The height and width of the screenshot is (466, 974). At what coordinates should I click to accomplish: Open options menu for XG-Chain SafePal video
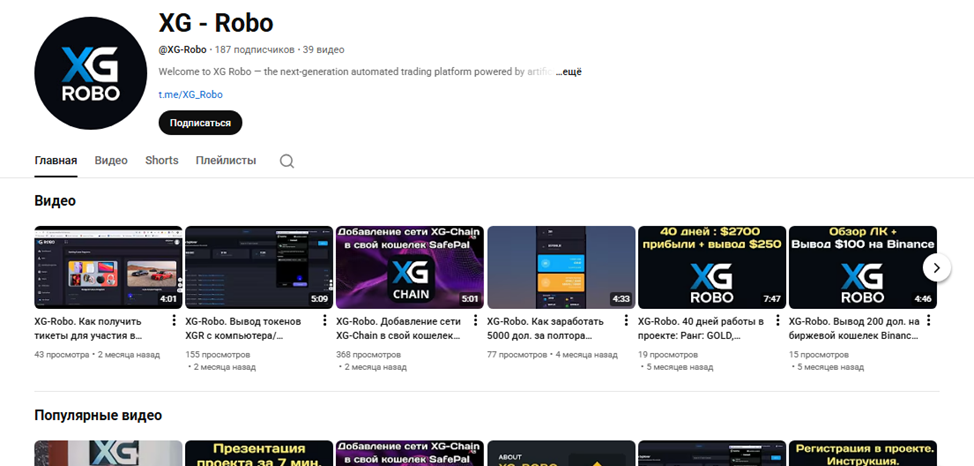[x=476, y=321]
